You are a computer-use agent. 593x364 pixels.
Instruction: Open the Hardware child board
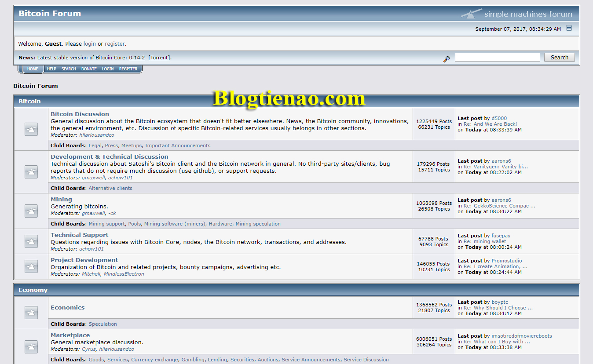tap(220, 224)
